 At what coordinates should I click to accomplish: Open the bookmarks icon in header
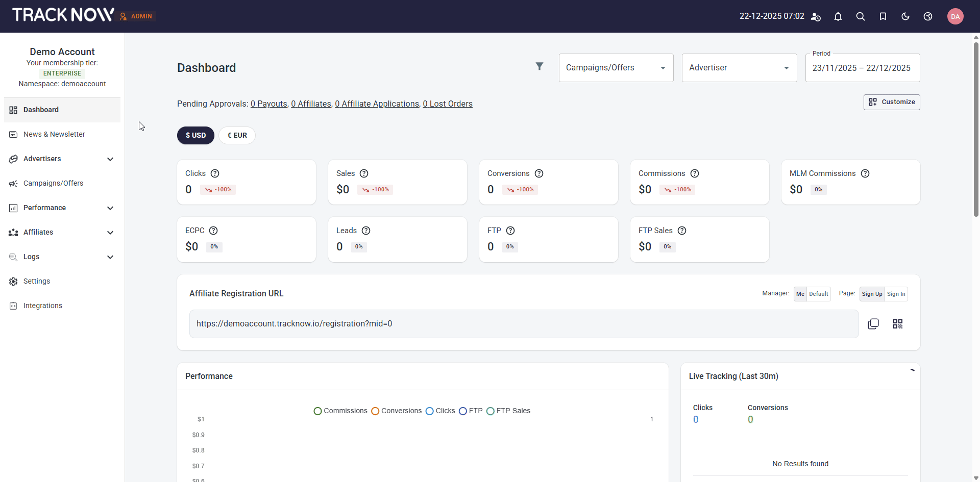click(883, 16)
